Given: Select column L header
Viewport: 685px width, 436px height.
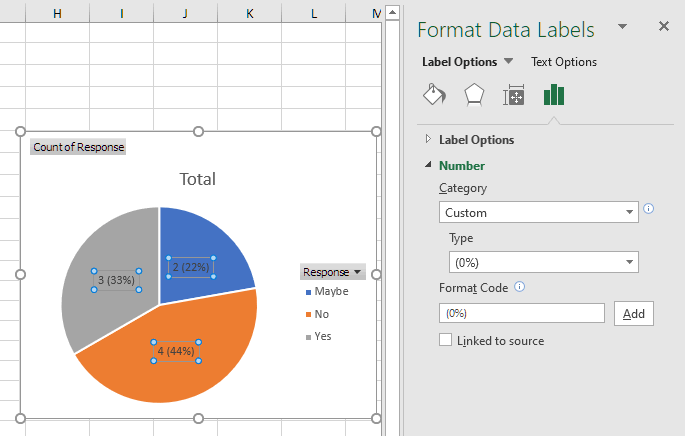Looking at the screenshot, I should [314, 14].
